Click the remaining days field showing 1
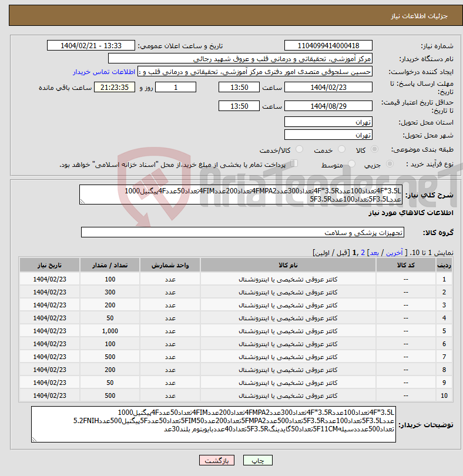The height and width of the screenshot is (476, 463). pyautogui.click(x=176, y=87)
